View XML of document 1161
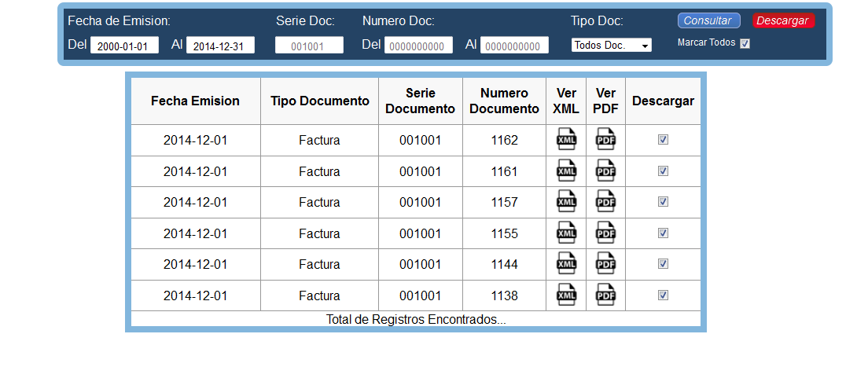868x367 pixels. [566, 171]
